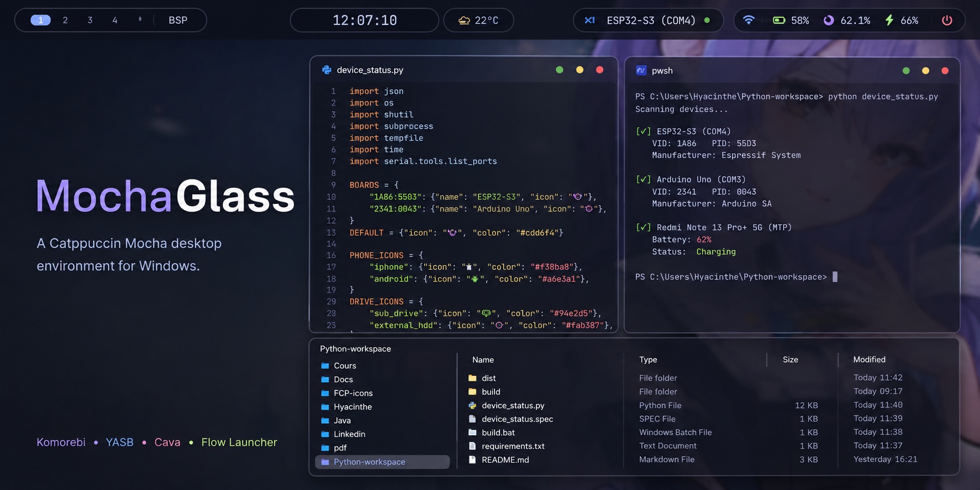The image size is (980, 490).
Task: Sort files by the Modified column header
Action: coord(869,360)
